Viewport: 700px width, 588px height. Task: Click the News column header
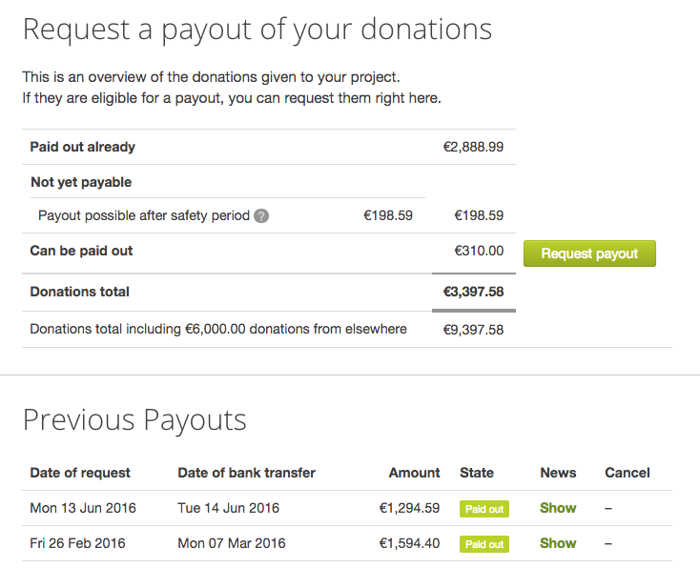pos(558,473)
